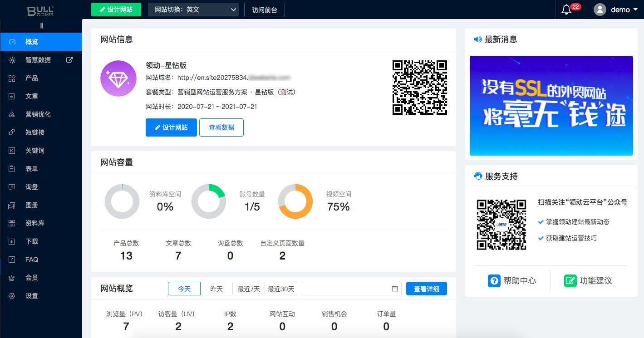The height and width of the screenshot is (338, 644).
Task: Select the 今天 time range
Action: (184, 289)
